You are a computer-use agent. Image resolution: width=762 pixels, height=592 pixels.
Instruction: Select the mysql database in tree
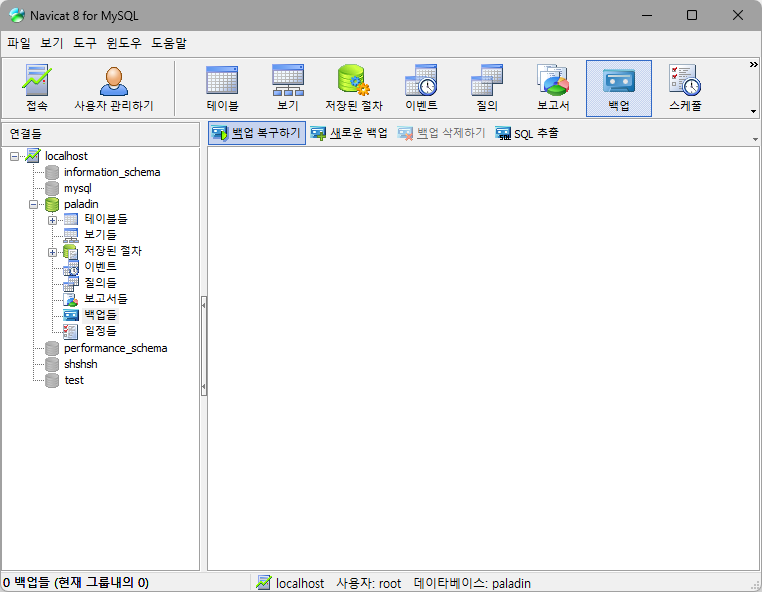click(x=78, y=188)
